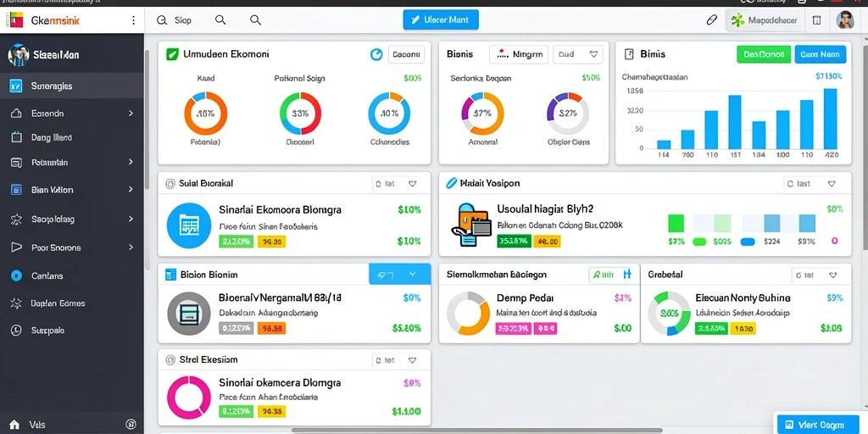Click the vertical three-dots menu icon

coord(133,20)
